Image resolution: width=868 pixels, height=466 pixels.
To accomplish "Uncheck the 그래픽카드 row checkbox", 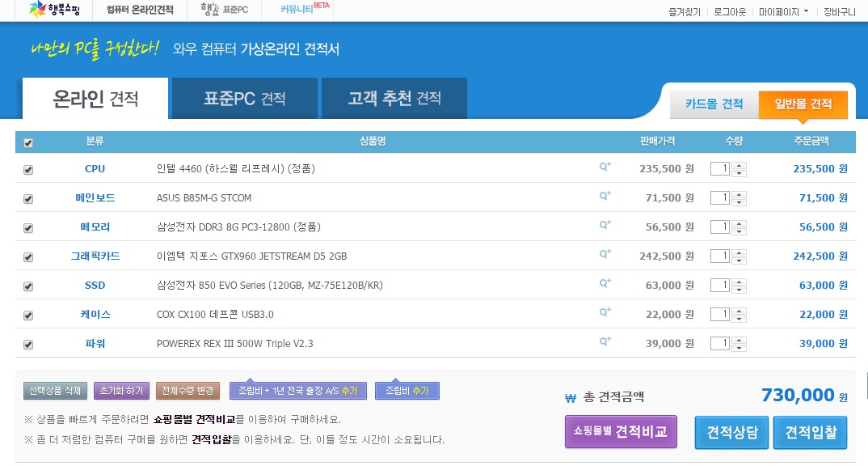I will tap(28, 257).
